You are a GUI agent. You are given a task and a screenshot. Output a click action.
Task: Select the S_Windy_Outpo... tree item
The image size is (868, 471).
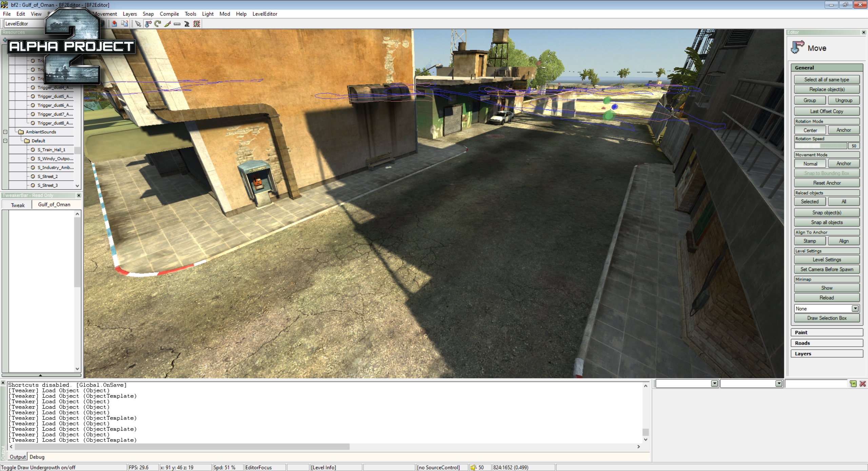pyautogui.click(x=55, y=159)
